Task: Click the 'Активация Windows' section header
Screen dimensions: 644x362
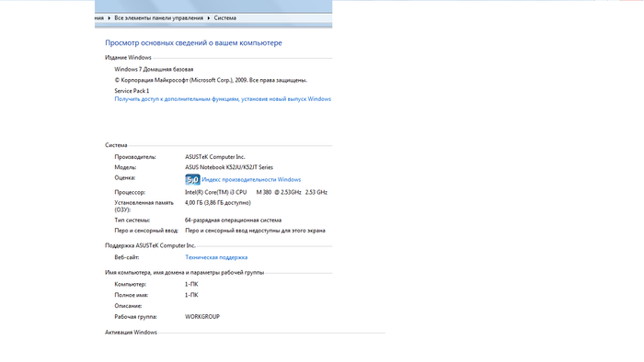Action: pos(131,333)
